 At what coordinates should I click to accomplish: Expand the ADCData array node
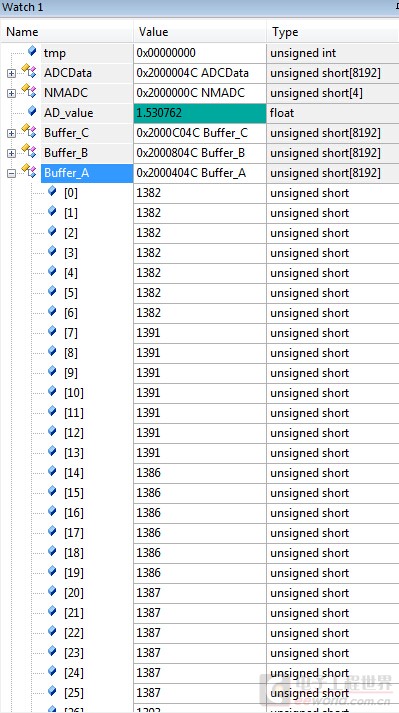click(x=11, y=74)
